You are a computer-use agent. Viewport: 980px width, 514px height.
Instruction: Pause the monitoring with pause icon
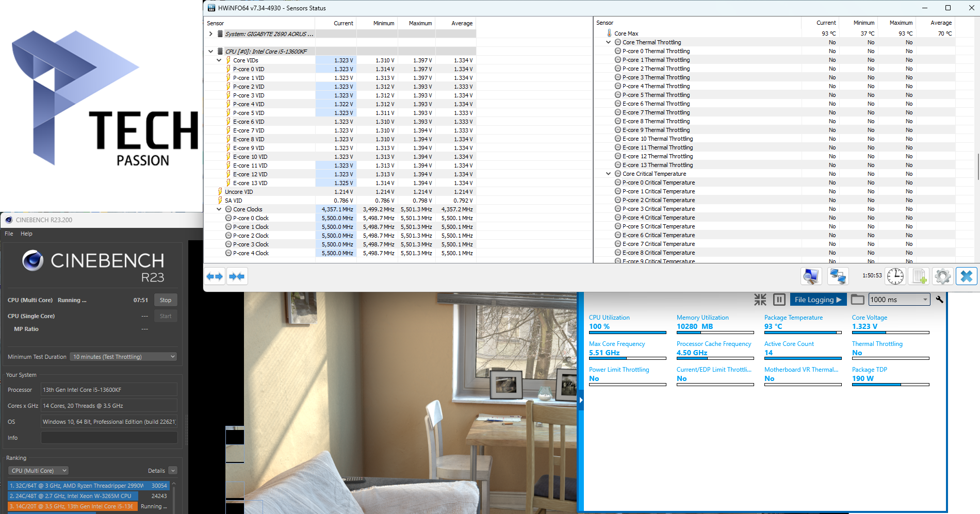tap(779, 300)
